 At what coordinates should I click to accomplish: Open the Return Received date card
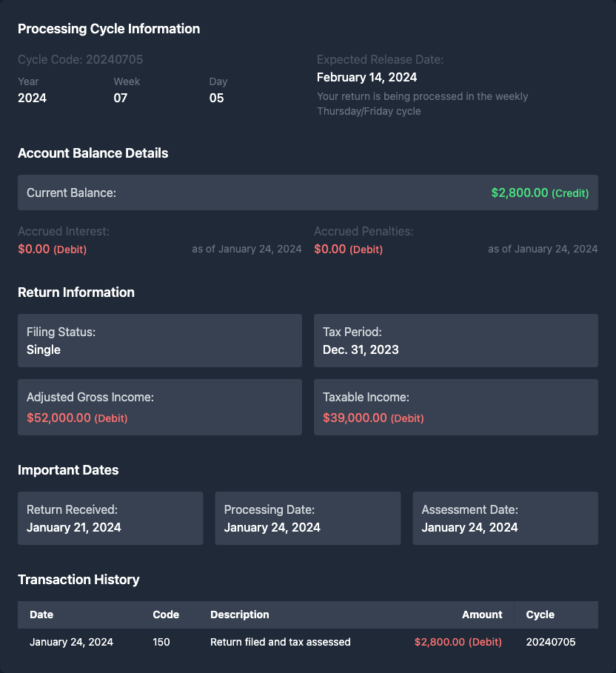[110, 518]
